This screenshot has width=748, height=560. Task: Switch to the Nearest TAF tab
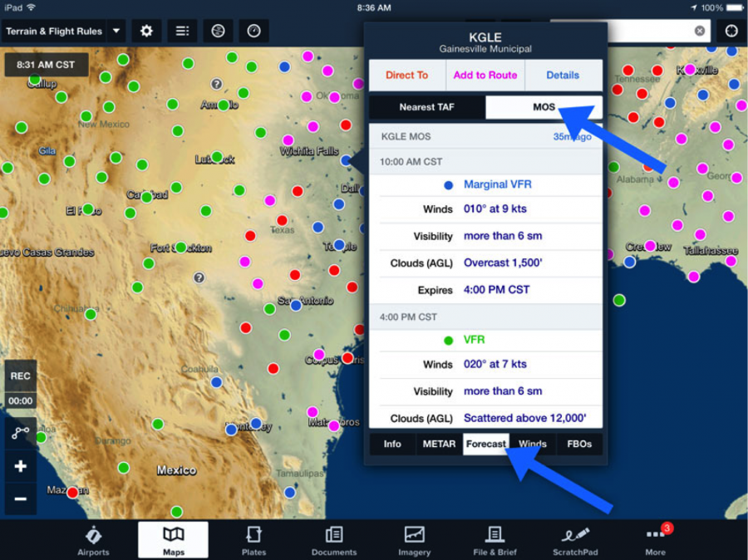(426, 107)
